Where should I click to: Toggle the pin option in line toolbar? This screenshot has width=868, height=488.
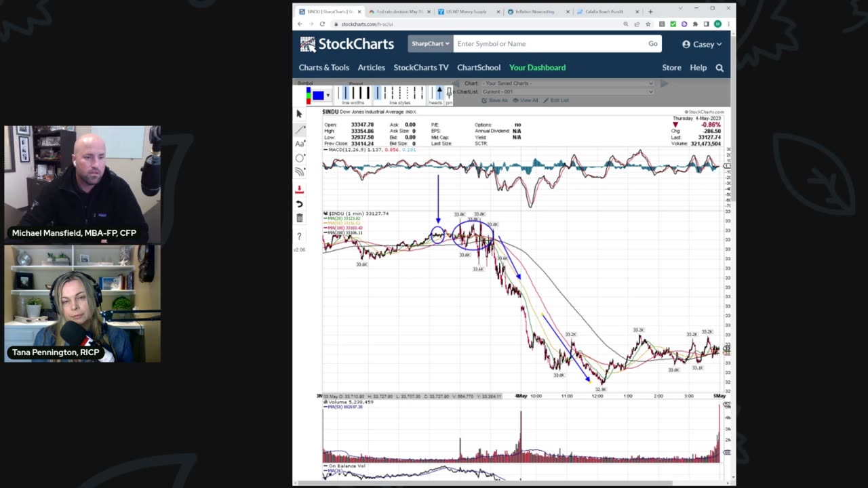click(x=449, y=94)
